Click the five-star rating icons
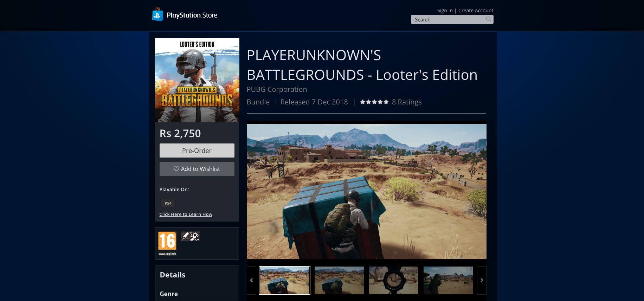The height and width of the screenshot is (301, 644). click(374, 102)
